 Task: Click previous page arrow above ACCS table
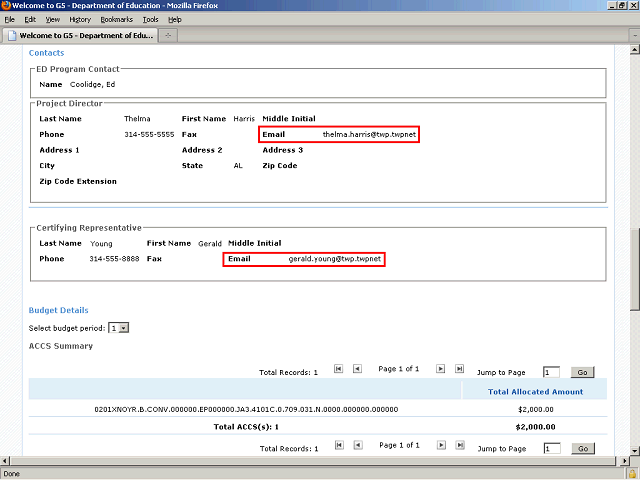357,369
